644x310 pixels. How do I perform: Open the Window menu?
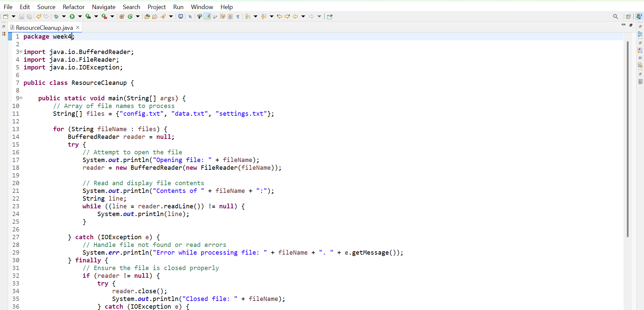click(202, 7)
